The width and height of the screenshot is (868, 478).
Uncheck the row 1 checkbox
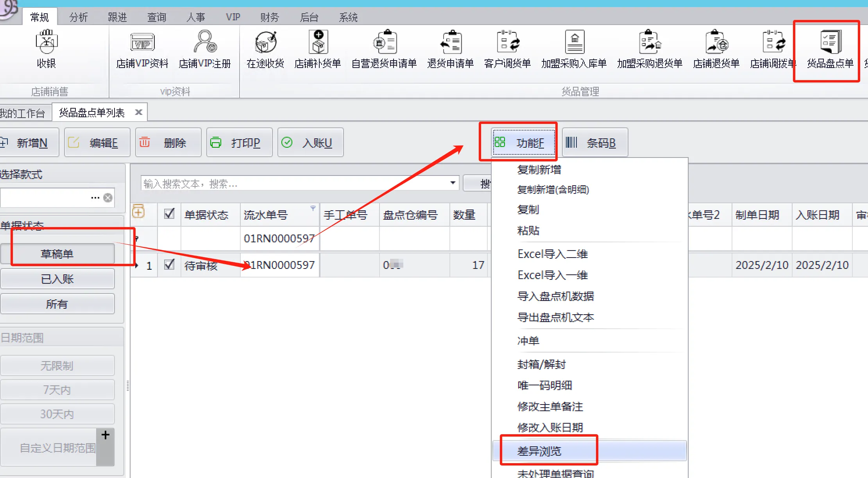[x=169, y=265]
